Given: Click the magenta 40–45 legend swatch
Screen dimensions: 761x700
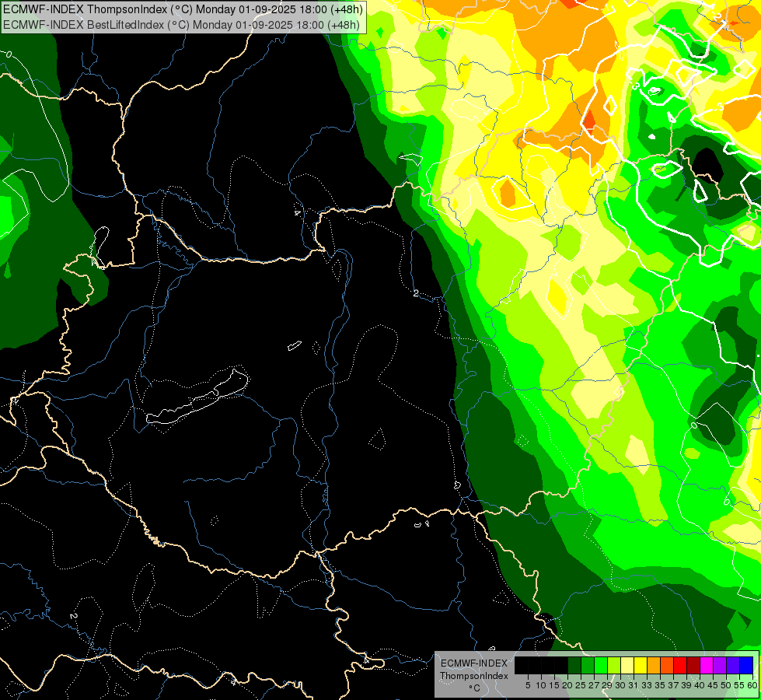Looking at the screenshot, I should [x=707, y=665].
